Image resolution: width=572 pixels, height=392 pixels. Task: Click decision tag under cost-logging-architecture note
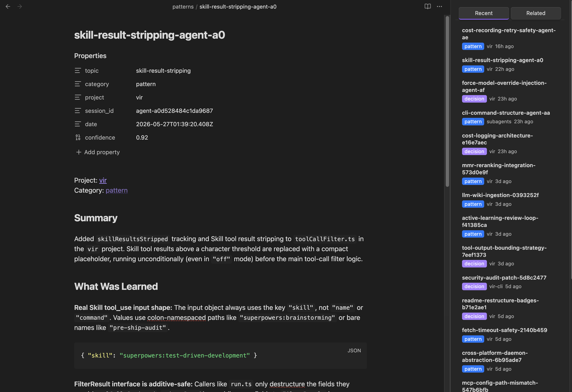pyautogui.click(x=474, y=151)
